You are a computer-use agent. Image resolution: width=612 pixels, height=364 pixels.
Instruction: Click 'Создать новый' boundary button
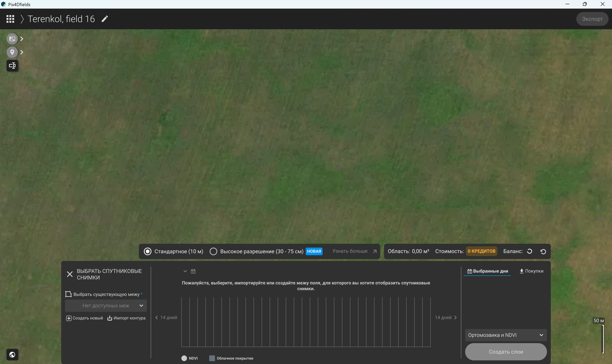pyautogui.click(x=85, y=318)
